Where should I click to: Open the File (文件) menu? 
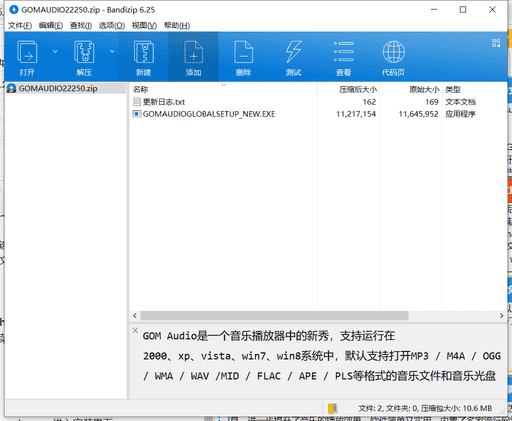pyautogui.click(x=20, y=25)
